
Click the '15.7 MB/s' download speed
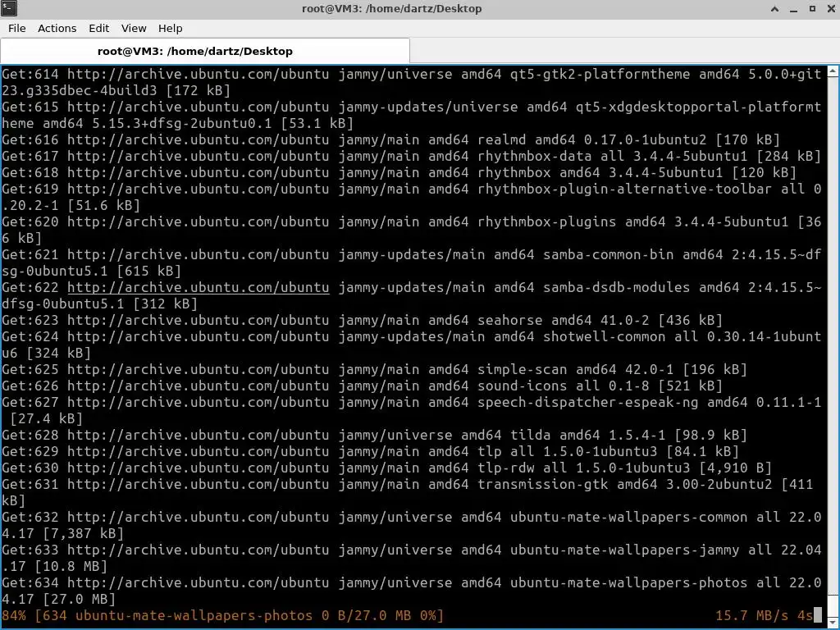click(x=751, y=615)
